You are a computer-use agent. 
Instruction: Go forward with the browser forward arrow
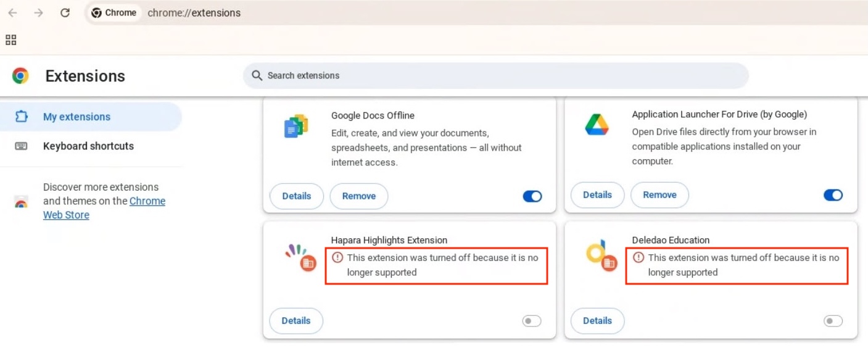click(38, 13)
